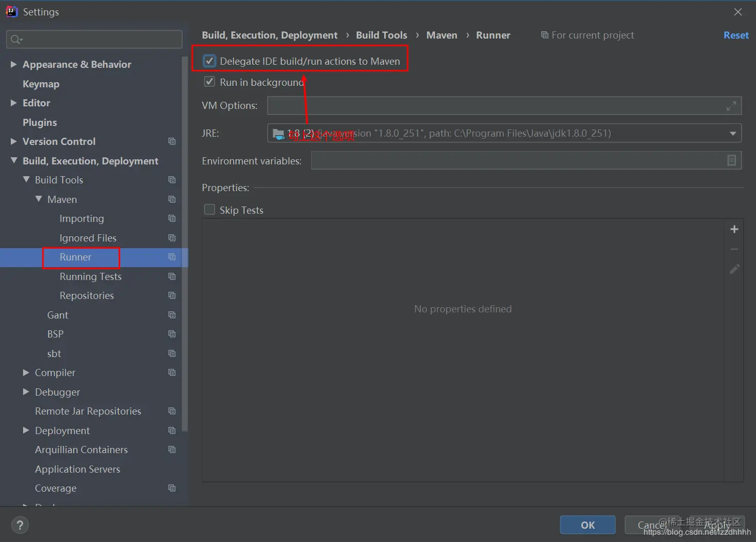Expand the Editor section

click(x=14, y=103)
